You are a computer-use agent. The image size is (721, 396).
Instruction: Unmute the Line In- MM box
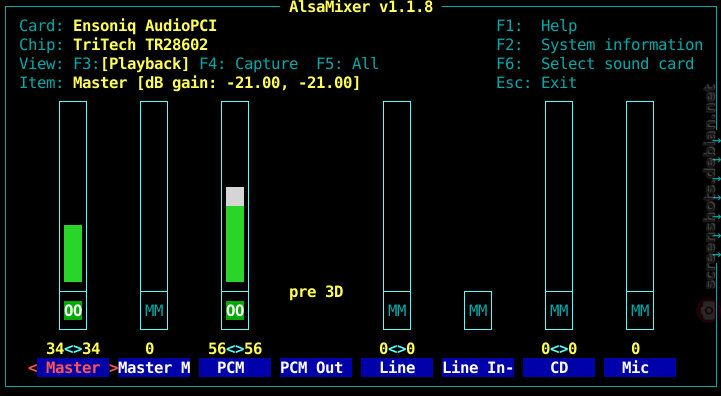point(478,311)
